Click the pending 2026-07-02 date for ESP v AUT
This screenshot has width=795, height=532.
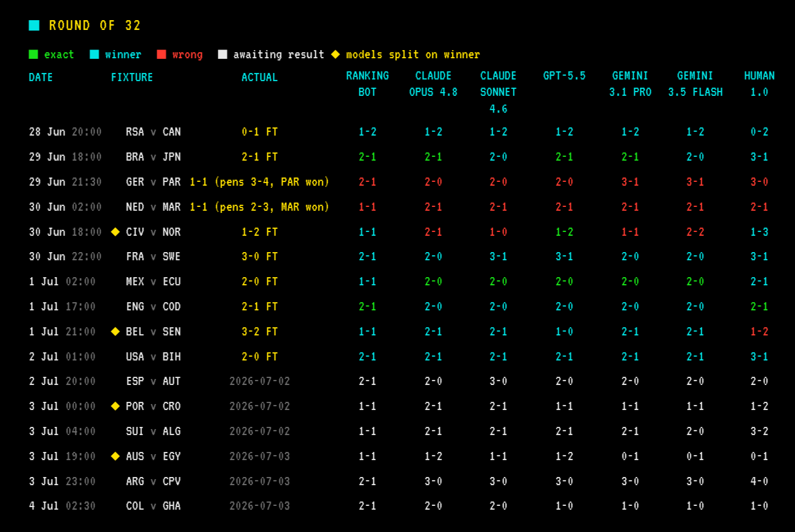[x=259, y=381]
